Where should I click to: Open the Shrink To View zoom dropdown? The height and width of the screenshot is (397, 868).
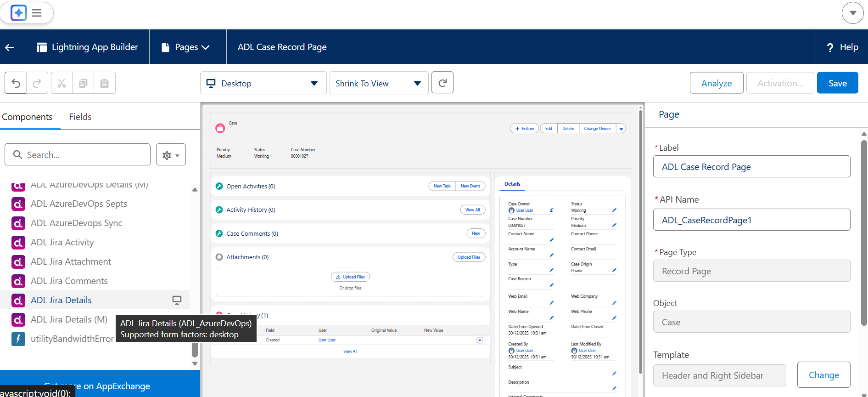point(379,83)
